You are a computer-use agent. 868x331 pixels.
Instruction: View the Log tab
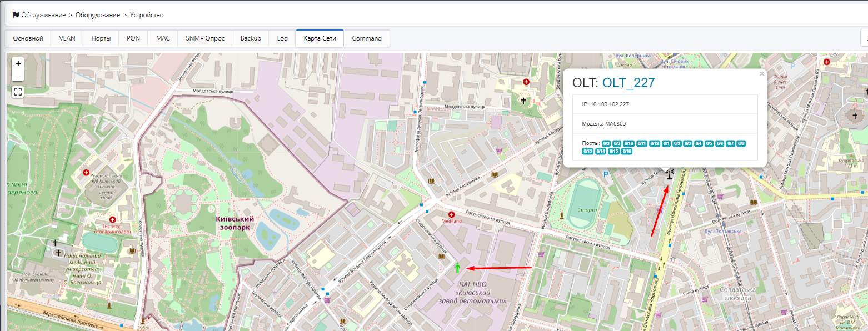(282, 38)
